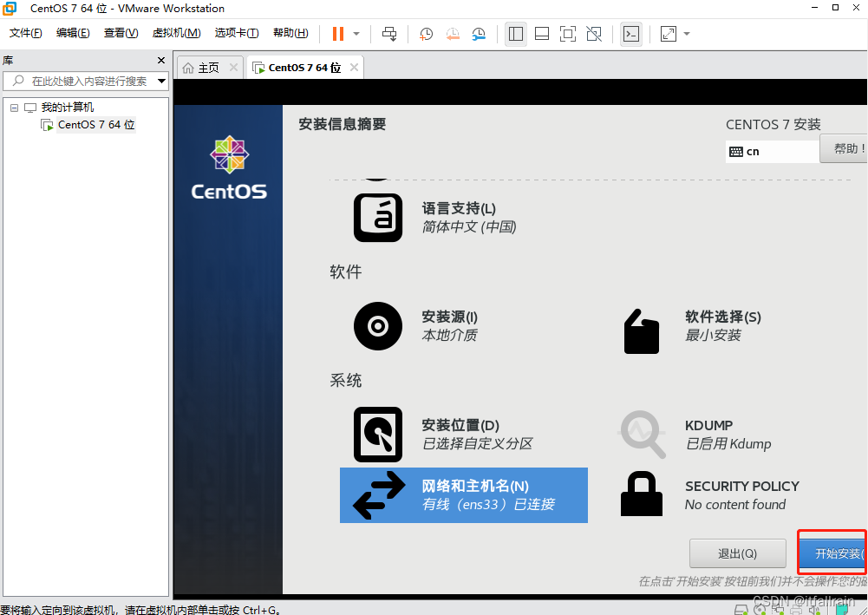Open the stretch display dropdown arrow

687,34
